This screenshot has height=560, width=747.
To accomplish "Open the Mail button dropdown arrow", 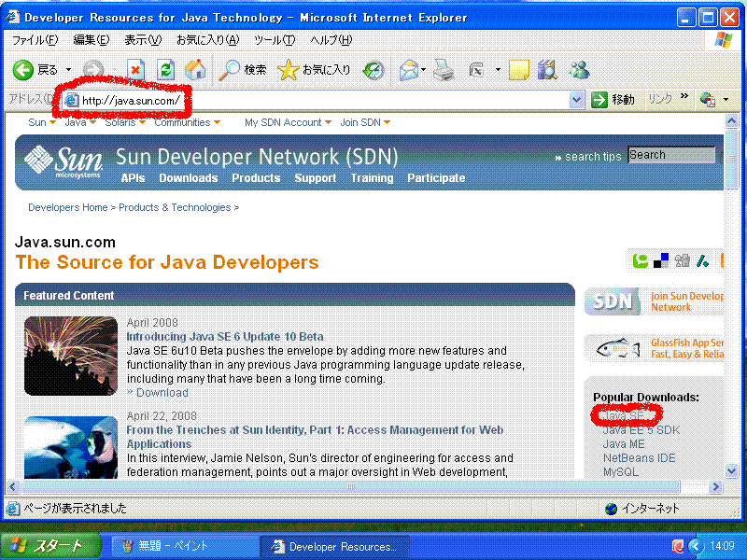I will point(423,71).
